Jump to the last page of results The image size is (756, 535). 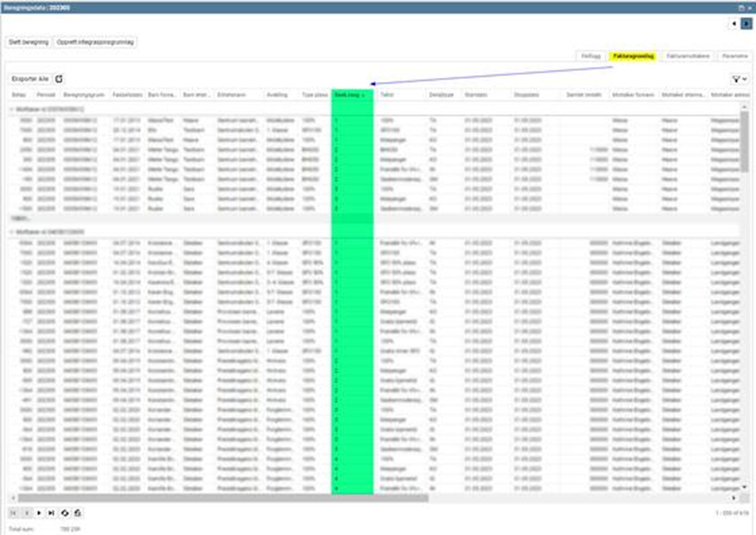point(51,513)
